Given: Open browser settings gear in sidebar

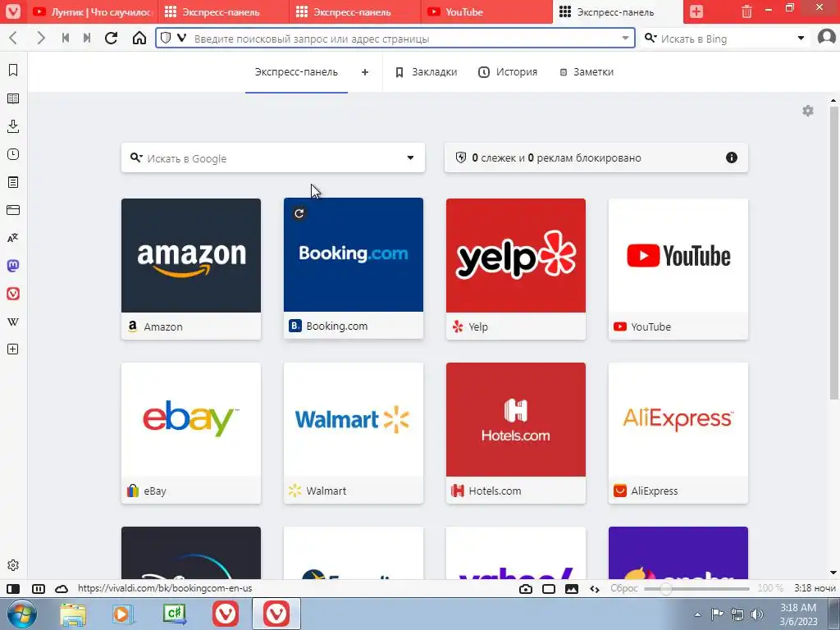Looking at the screenshot, I should [13, 565].
